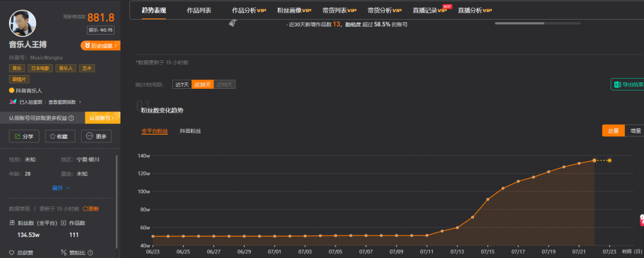Switch to the 趋势表现 tab
644x258 pixels.
(154, 10)
